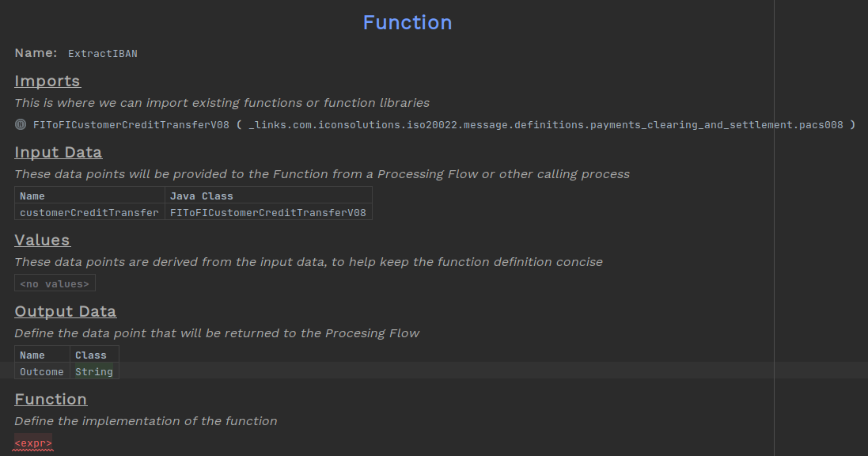The width and height of the screenshot is (868, 456).
Task: Select the FIToFICustomerCreditTransferV08 Java Class cell
Action: click(267, 212)
